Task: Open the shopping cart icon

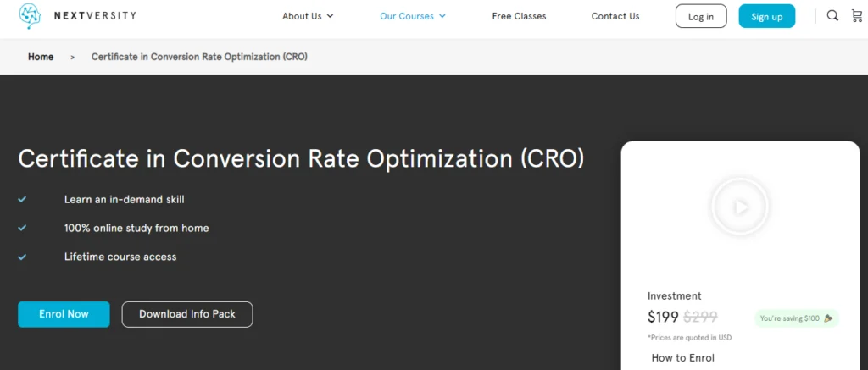Action: (x=857, y=16)
